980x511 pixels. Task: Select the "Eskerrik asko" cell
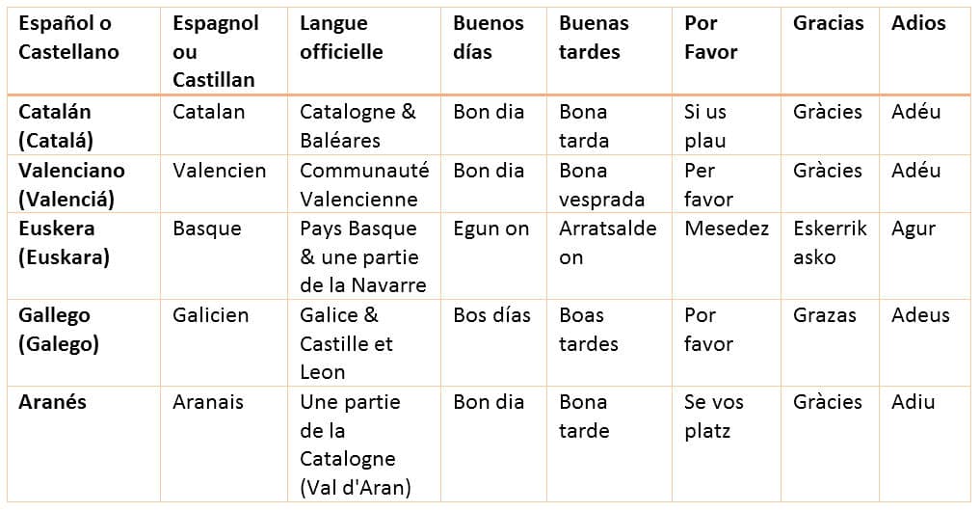(x=830, y=243)
